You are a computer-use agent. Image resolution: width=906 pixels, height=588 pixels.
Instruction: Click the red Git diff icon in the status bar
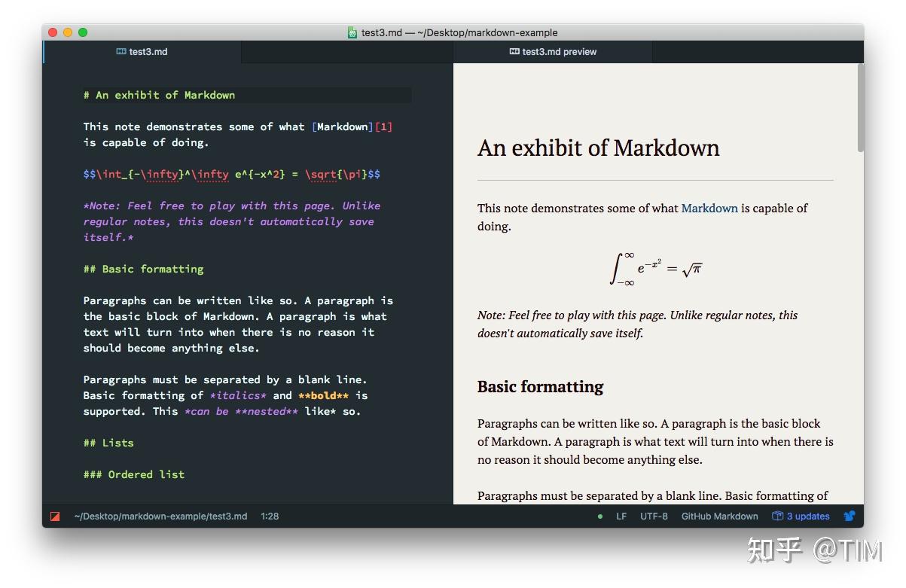coord(55,516)
